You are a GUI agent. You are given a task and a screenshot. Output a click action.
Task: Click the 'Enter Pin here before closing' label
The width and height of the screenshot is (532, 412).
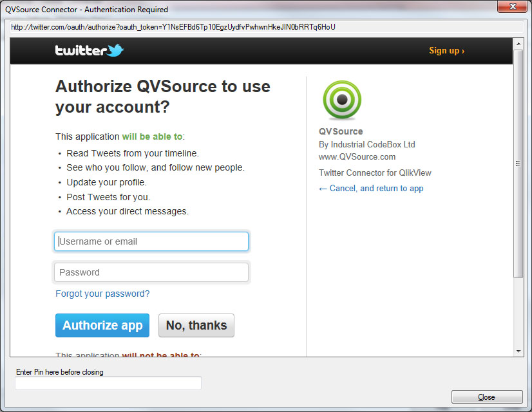[x=60, y=372]
